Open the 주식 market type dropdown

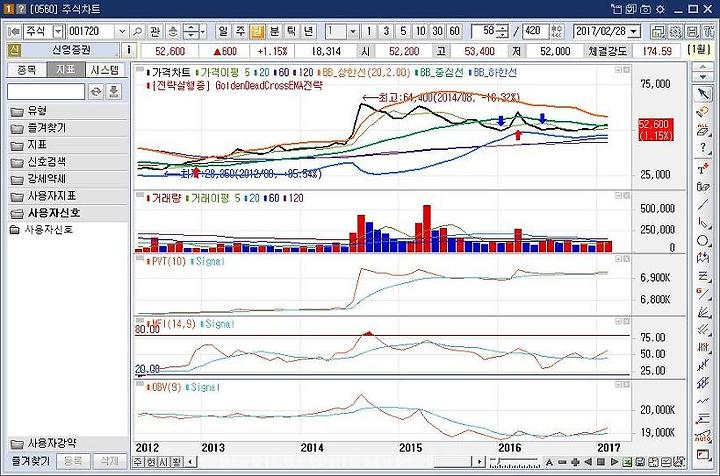[x=58, y=32]
